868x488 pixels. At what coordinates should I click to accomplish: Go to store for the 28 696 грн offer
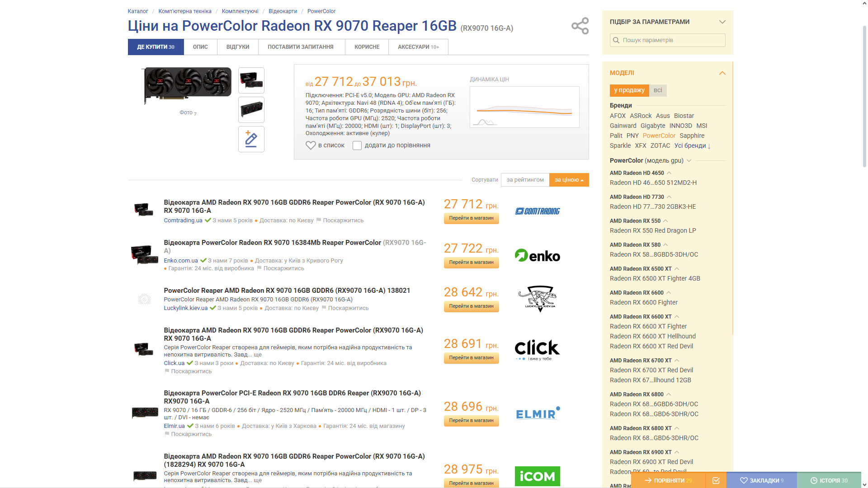tap(472, 421)
